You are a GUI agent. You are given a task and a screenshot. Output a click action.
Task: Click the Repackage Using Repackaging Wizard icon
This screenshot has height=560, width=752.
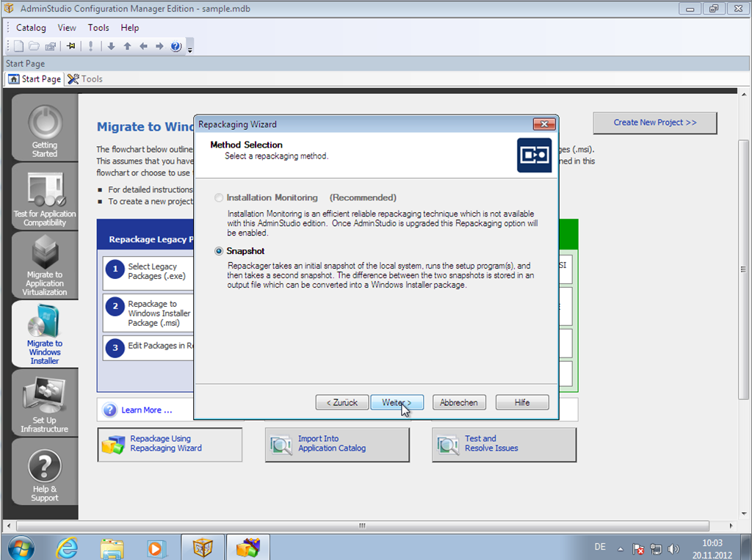(x=114, y=444)
